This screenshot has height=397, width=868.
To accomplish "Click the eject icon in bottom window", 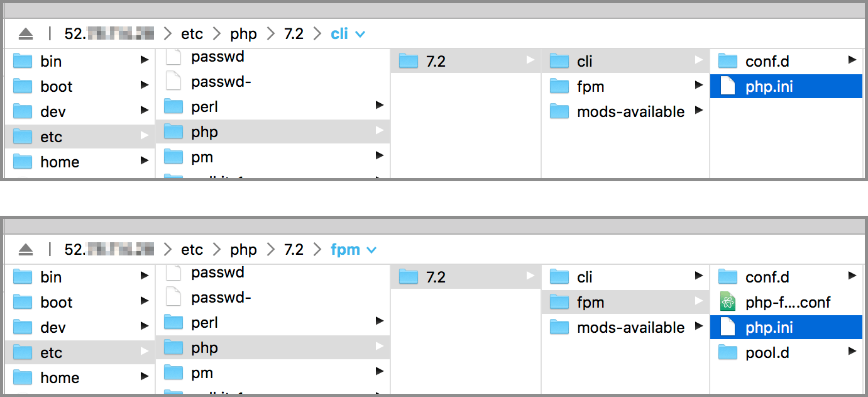I will tap(25, 250).
